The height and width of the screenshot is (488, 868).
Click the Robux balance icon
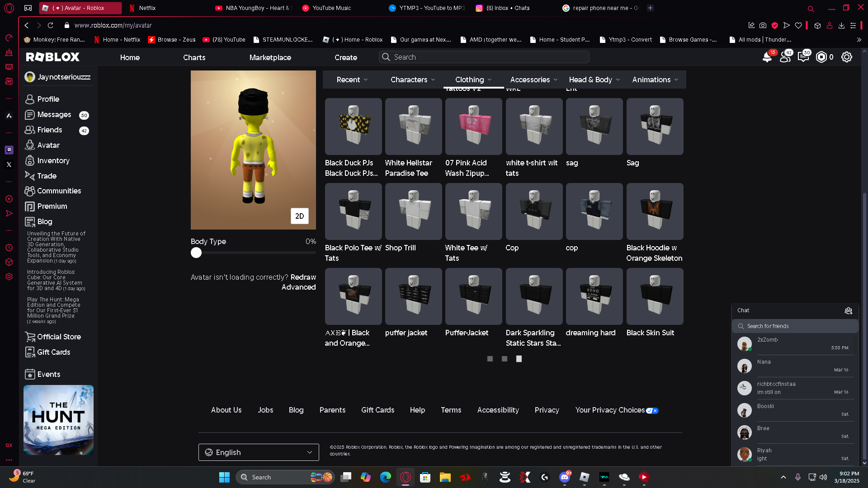(821, 57)
